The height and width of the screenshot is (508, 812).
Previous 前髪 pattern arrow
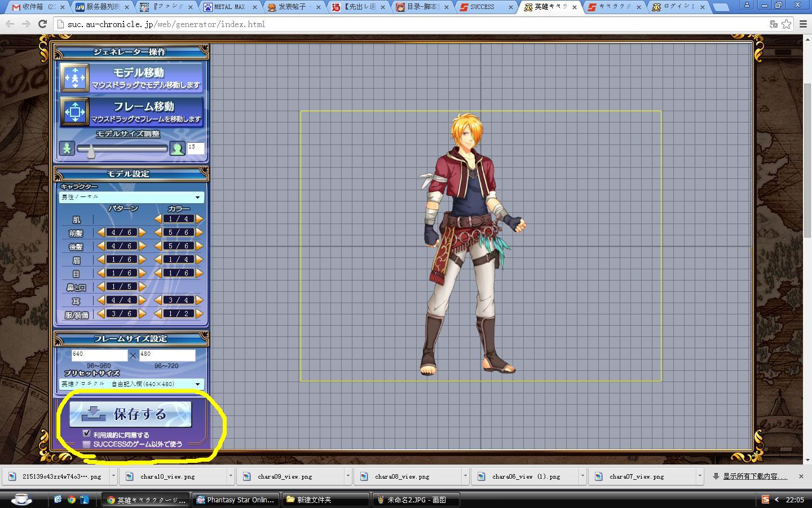(x=101, y=233)
